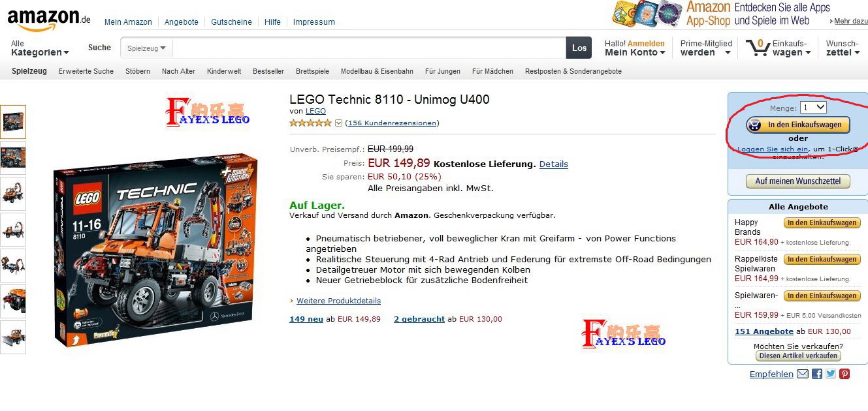Share the product on Facebook
This screenshot has height=411, width=868.
click(817, 374)
